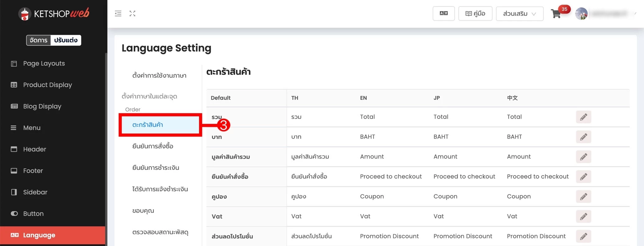Open the shopping cart icon

click(x=556, y=14)
